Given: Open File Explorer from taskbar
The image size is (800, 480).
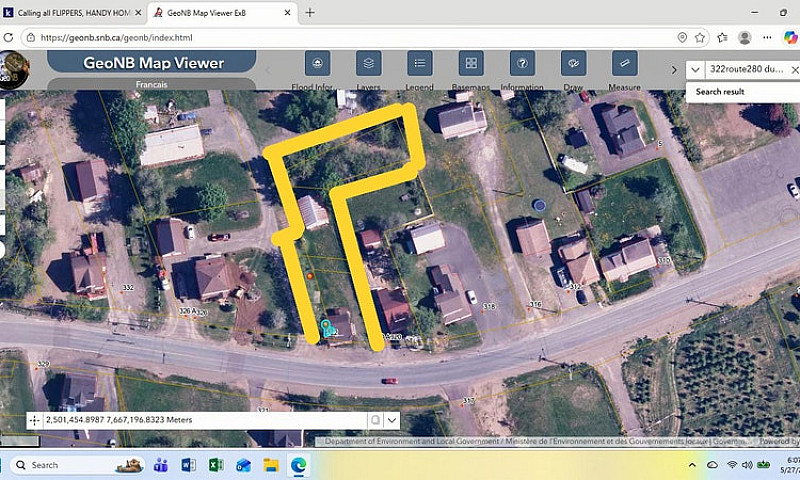Looking at the screenshot, I should tap(271, 465).
